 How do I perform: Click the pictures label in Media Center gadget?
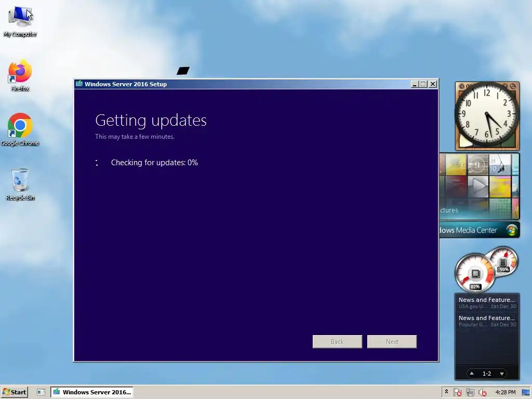tap(449, 210)
